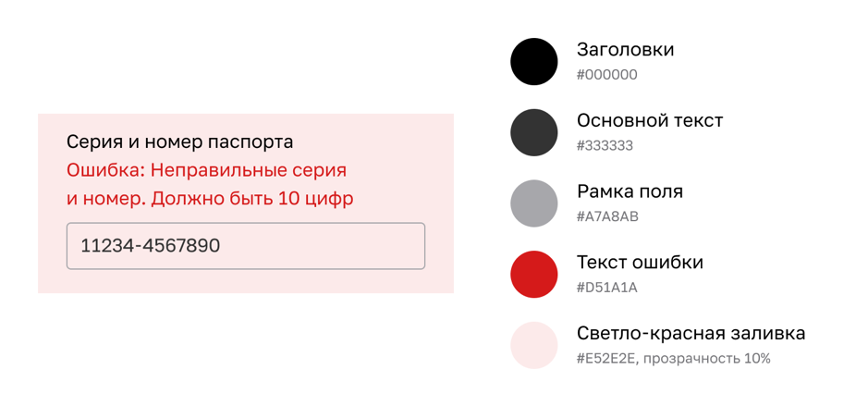Choose the red Текст ошибки swatch
This screenshot has width=868, height=406.
(x=534, y=274)
